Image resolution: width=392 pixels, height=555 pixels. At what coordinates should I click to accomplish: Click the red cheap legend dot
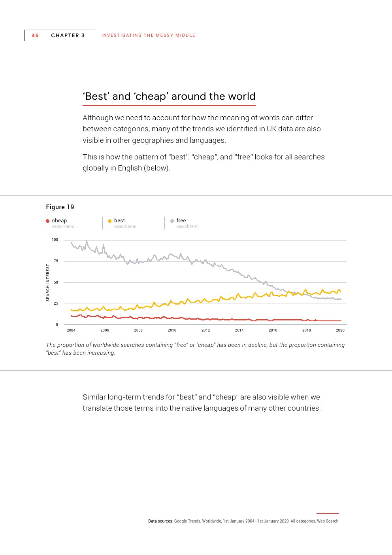coord(47,221)
